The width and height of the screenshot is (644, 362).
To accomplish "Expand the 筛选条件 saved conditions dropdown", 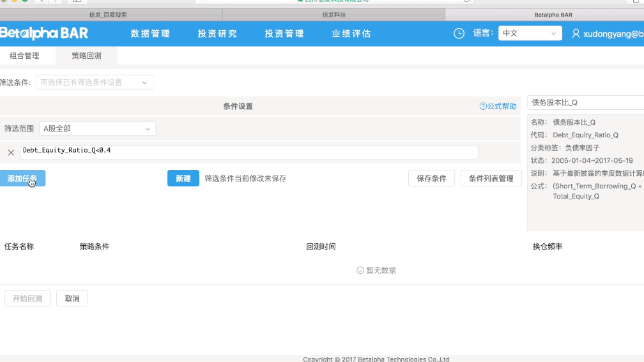I will pos(95,82).
